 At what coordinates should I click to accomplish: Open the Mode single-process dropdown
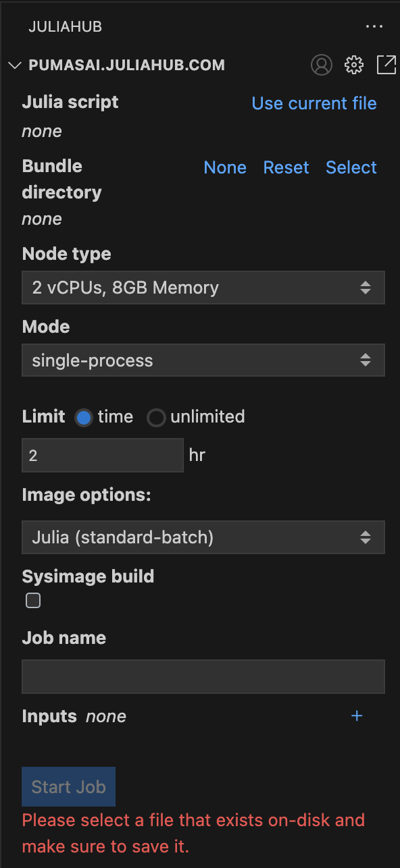(x=203, y=360)
